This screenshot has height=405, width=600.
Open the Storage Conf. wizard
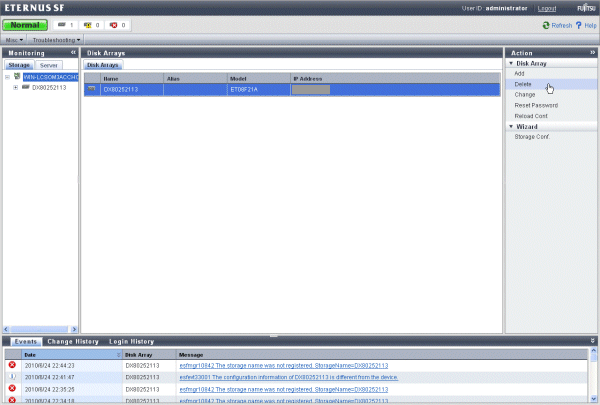click(x=532, y=137)
